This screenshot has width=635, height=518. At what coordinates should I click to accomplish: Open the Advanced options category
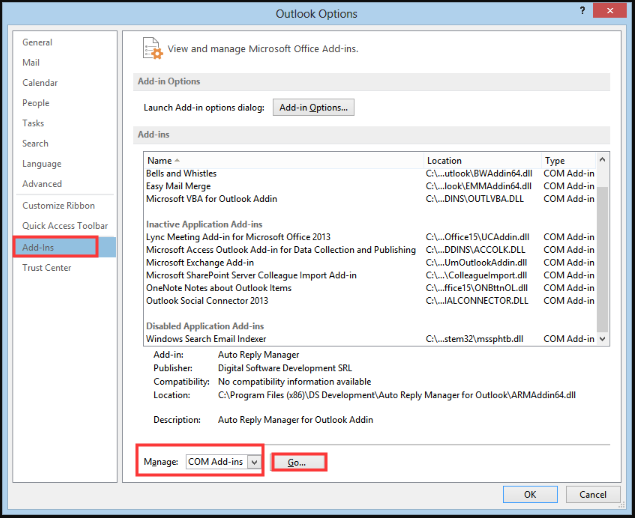42,184
